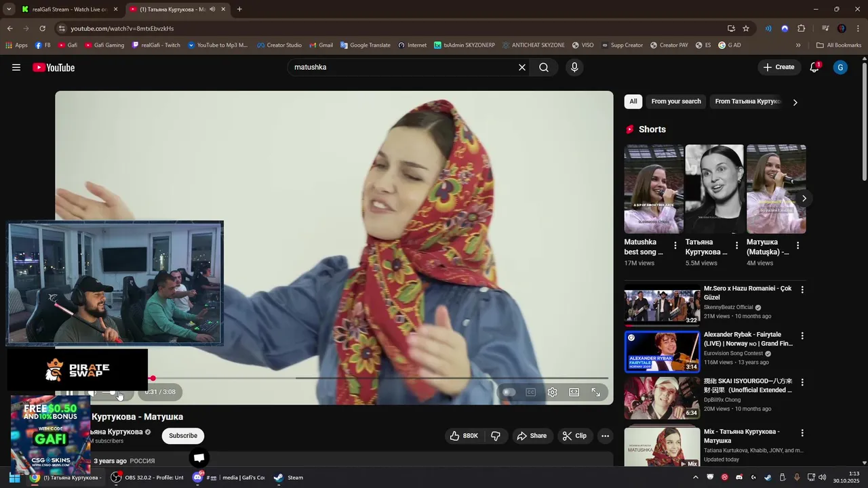The image size is (868, 488).
Task: Pause the playing video
Action: 69,392
